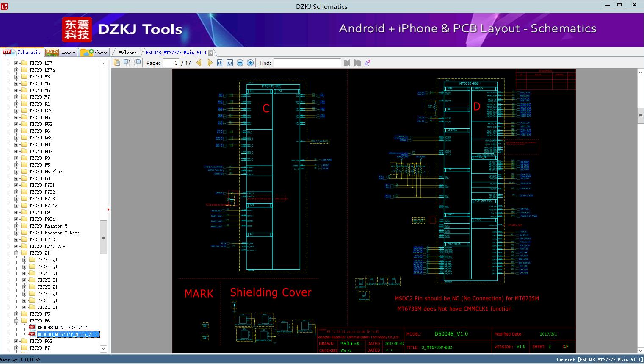Collapse the TECNO R6 folder
This screenshot has height=364, width=644.
point(17,321)
